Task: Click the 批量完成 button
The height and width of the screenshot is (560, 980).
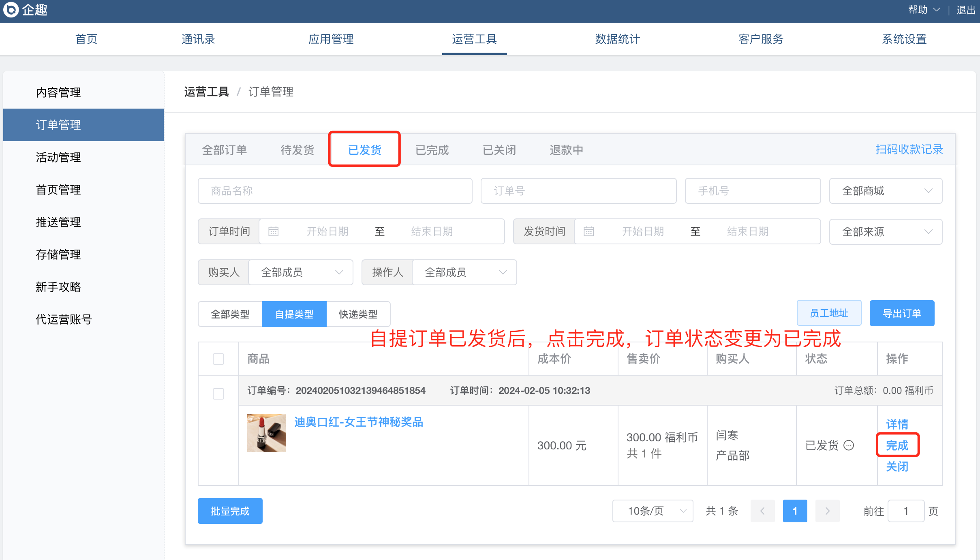Action: (x=230, y=511)
